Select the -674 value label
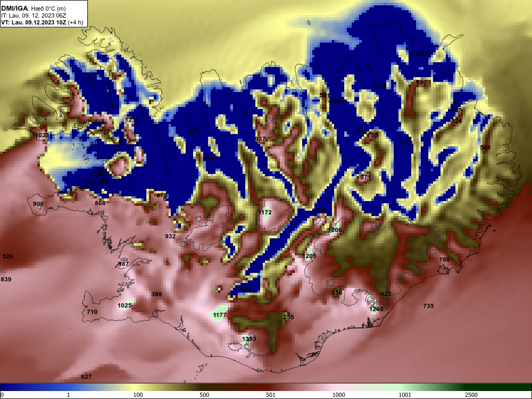The image size is (532, 399). pos(380,86)
